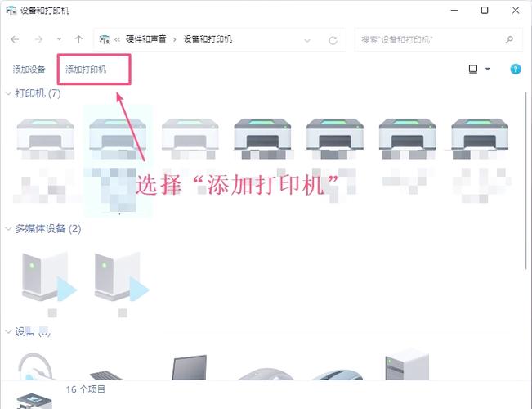The height and width of the screenshot is (409, 532).
Task: Go up one folder level
Action: [x=78, y=39]
